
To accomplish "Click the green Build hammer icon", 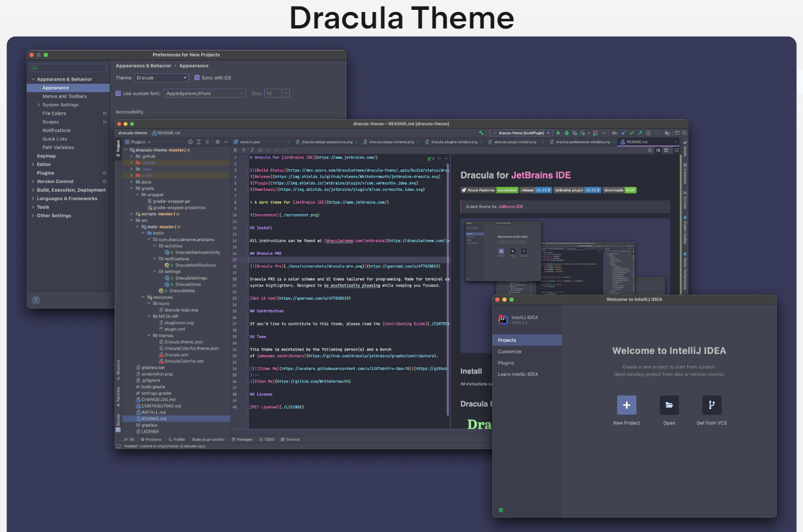I will click(481, 133).
